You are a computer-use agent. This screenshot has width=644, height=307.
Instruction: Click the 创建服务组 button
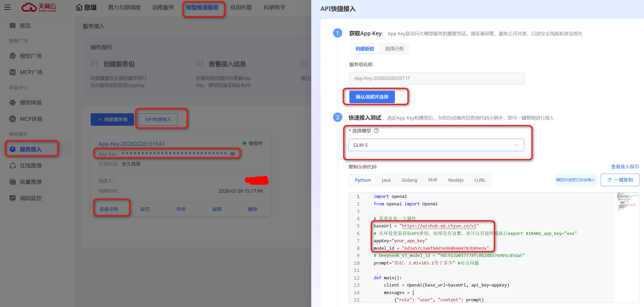pyautogui.click(x=112, y=120)
